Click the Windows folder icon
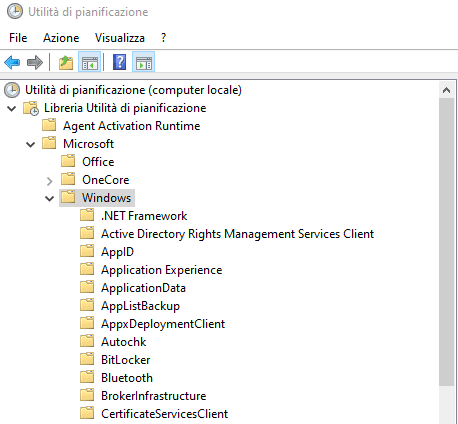 click(68, 197)
